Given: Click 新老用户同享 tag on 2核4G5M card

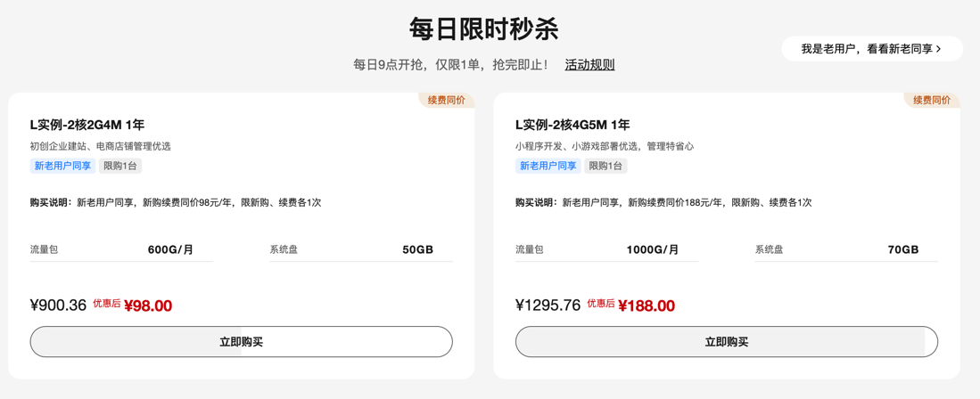Looking at the screenshot, I should (x=548, y=166).
